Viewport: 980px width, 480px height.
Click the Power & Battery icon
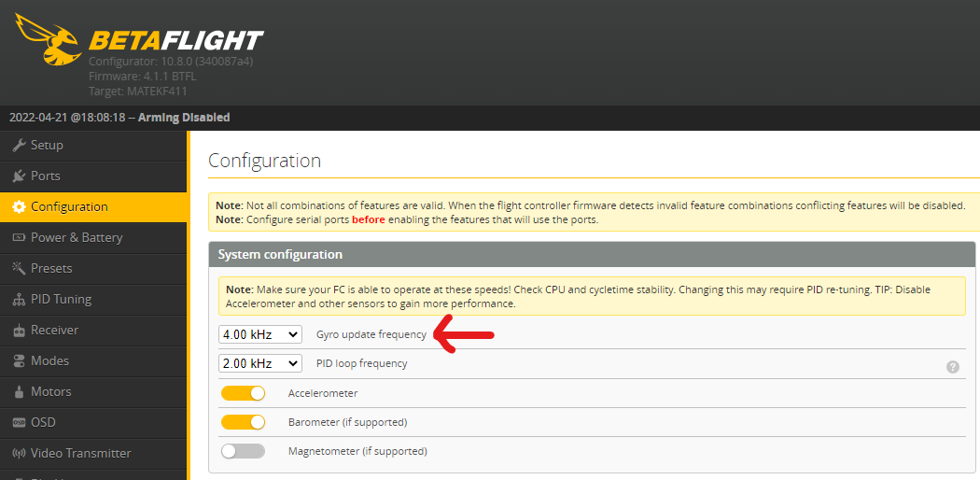point(20,237)
